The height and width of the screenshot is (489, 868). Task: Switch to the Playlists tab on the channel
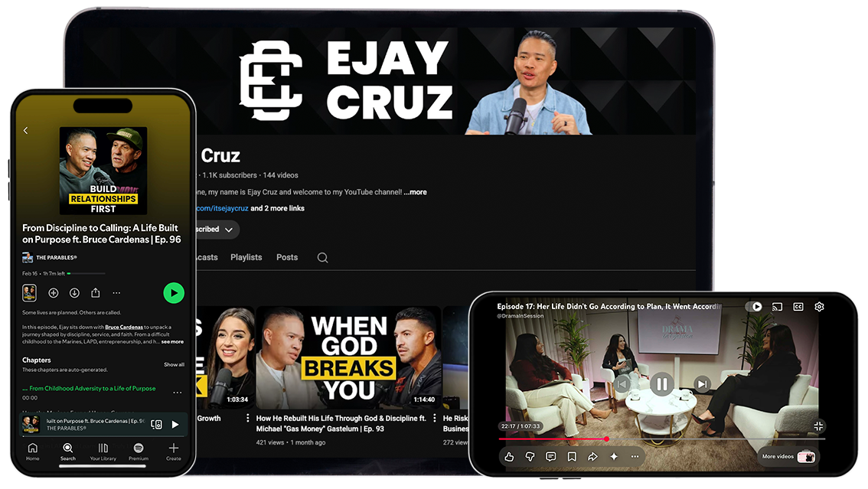click(246, 257)
